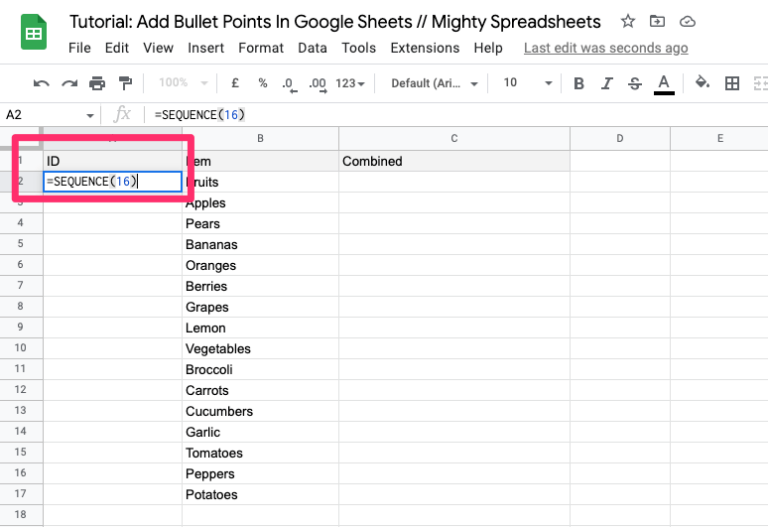
Task: Select row 17 header
Action: [x=21, y=494]
